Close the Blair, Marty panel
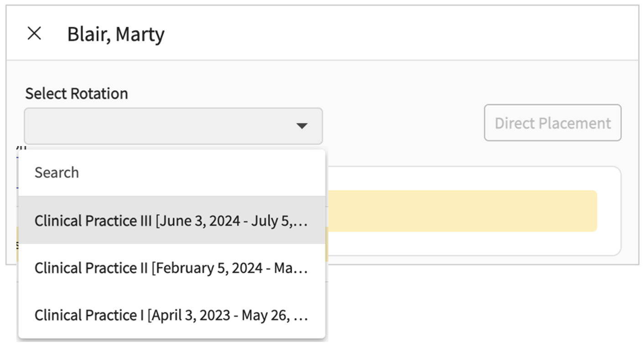Viewport: 644px width, 346px height. [34, 33]
